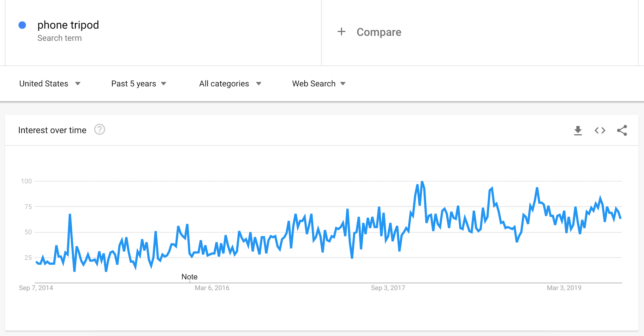
Task: Open the embed code icon
Action: (600, 131)
